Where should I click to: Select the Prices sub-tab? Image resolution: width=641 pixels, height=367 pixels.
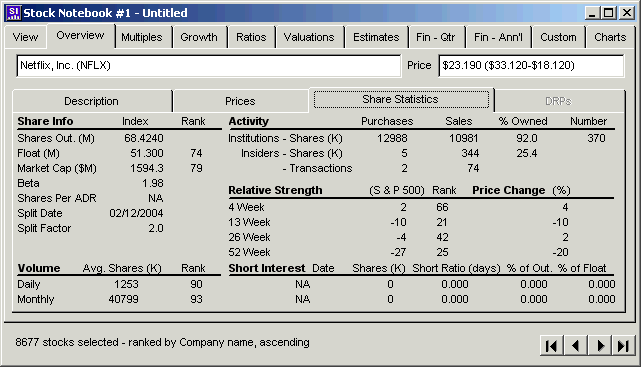[x=240, y=101]
